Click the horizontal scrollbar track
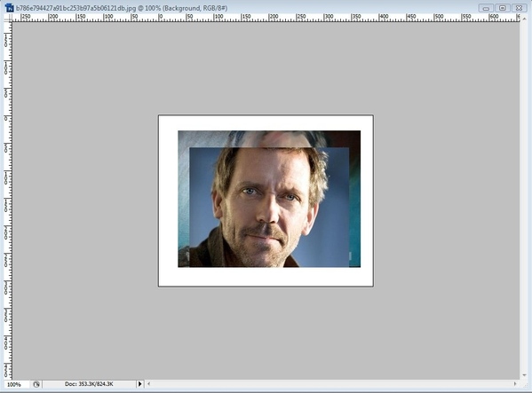Viewport: 532px width, 393px height. tap(331, 384)
